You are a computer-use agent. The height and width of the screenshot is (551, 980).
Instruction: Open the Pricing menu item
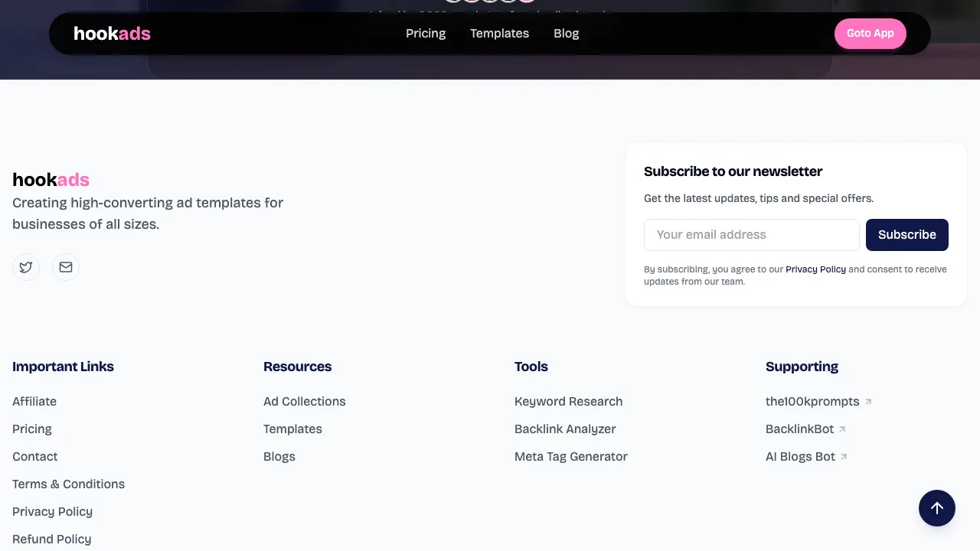pyautogui.click(x=426, y=34)
